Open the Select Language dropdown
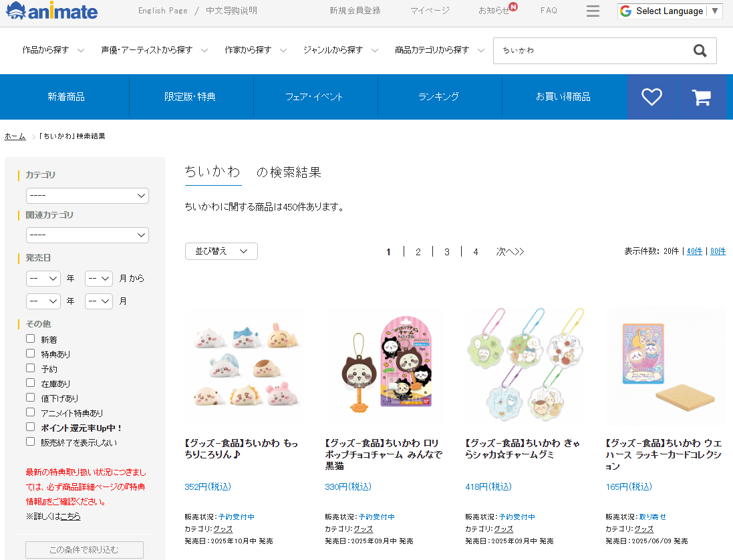733x560 pixels. (x=670, y=11)
